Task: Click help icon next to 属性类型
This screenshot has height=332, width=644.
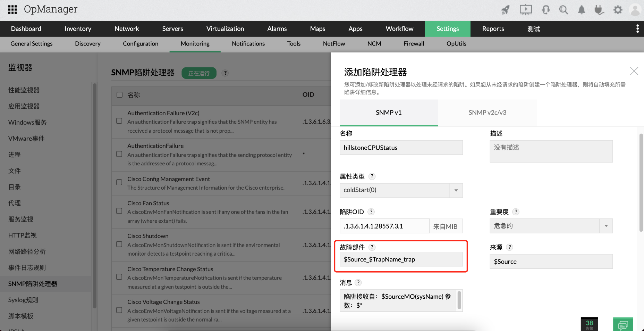Action: (x=372, y=176)
